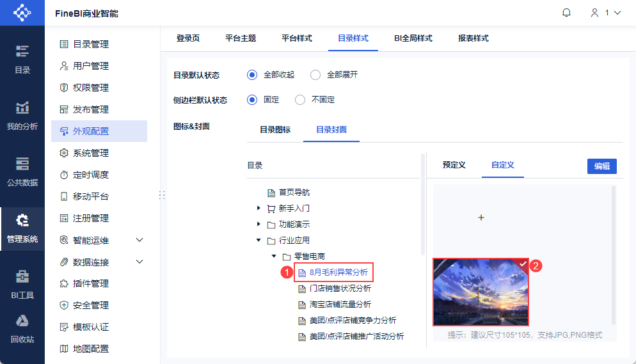Expand the 功能演示 tree node arrow
Viewport: 636px width, 364px height.
coord(258,224)
